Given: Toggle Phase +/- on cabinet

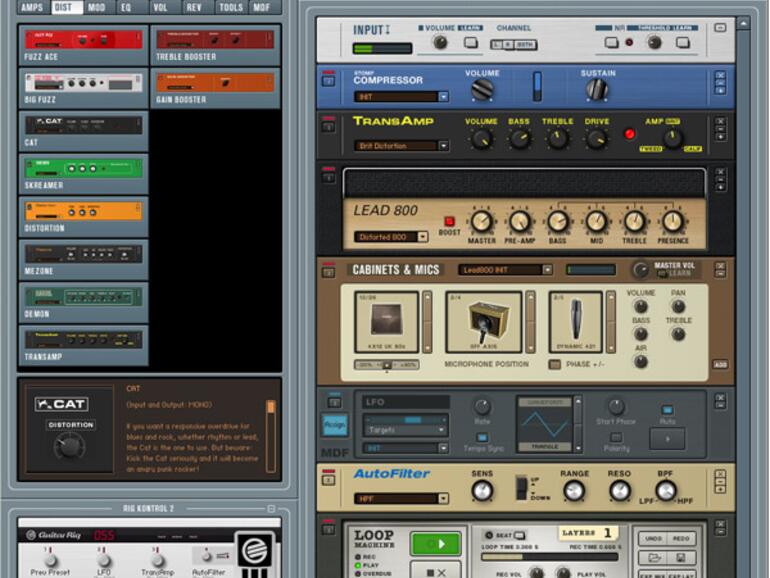Looking at the screenshot, I should point(554,365).
